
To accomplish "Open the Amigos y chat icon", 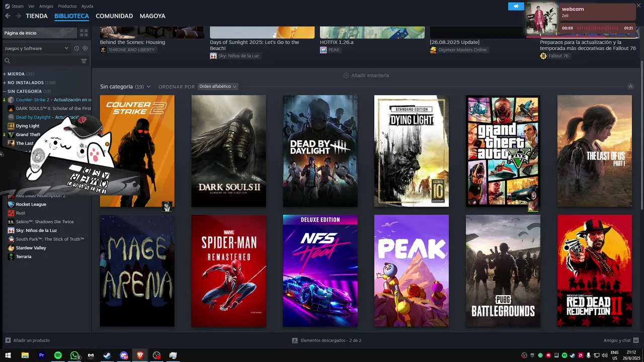I will coord(636,340).
